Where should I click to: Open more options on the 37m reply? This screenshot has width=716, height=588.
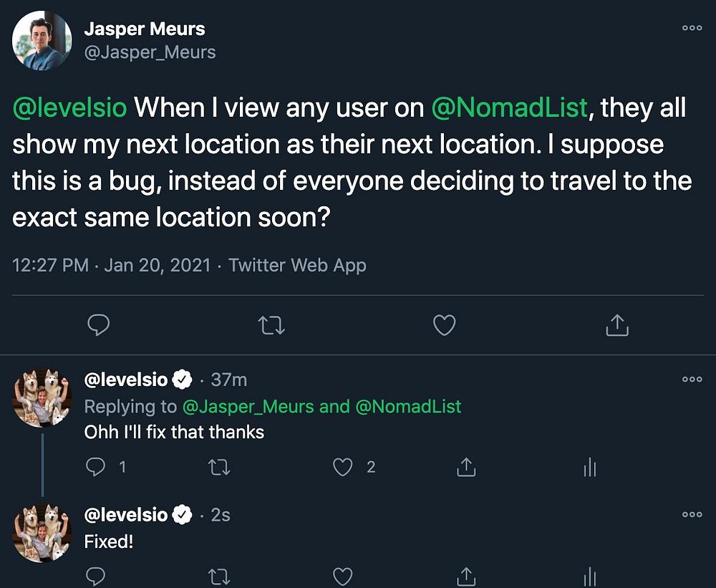(692, 379)
